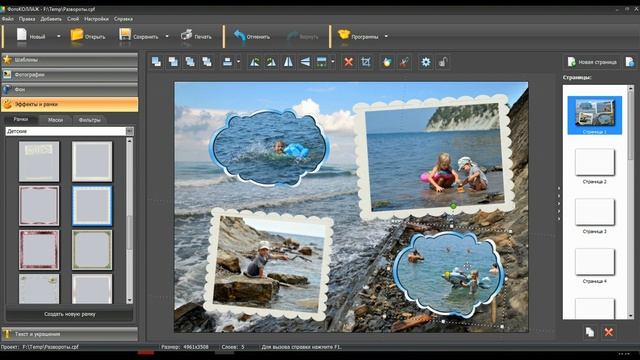Image resolution: width=640 pixels, height=360 pixels.
Task: Open a project with Открыть
Action: point(88,36)
